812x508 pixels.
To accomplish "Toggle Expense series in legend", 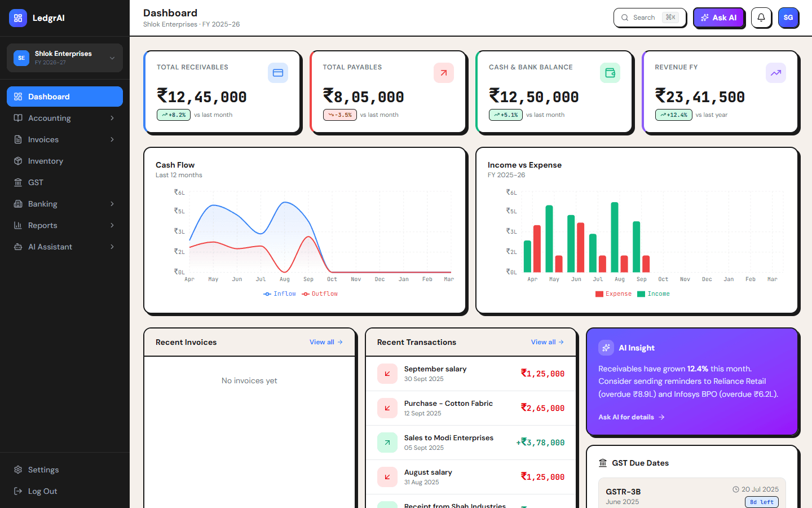I will pyautogui.click(x=614, y=294).
